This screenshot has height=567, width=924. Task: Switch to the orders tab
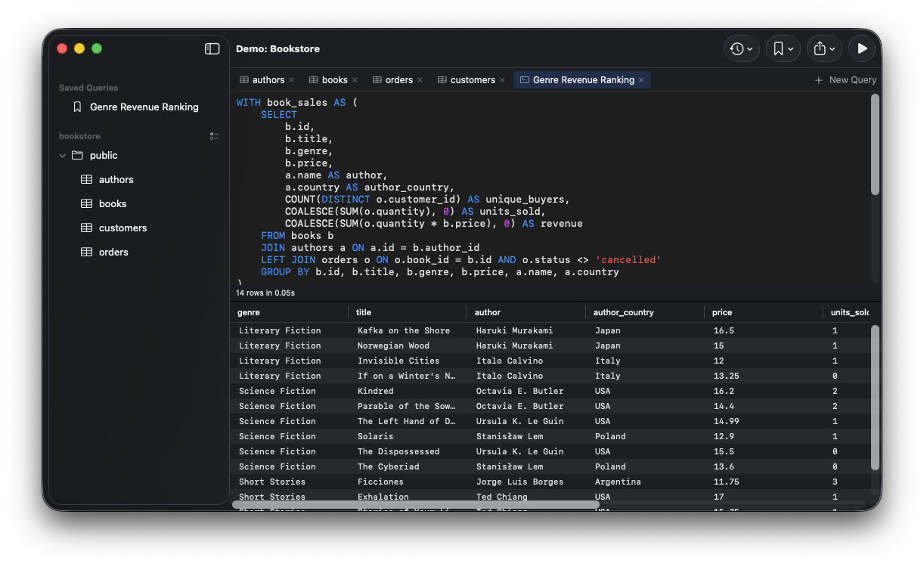[x=399, y=80]
